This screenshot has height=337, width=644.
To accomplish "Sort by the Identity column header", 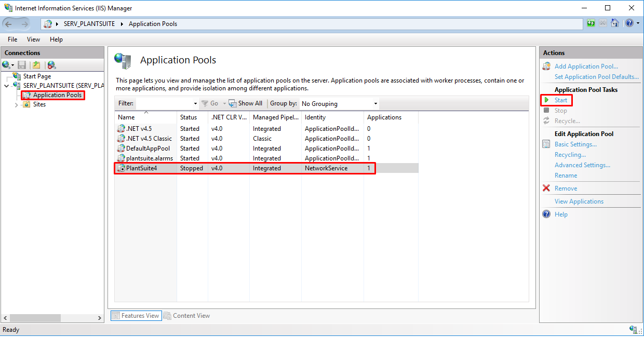I will tap(333, 117).
